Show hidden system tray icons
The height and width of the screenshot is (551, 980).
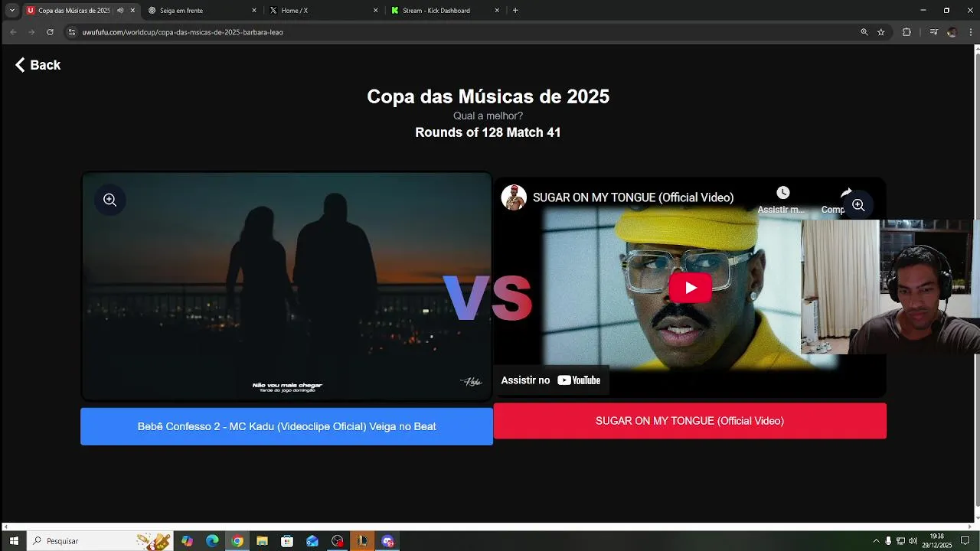tap(876, 541)
